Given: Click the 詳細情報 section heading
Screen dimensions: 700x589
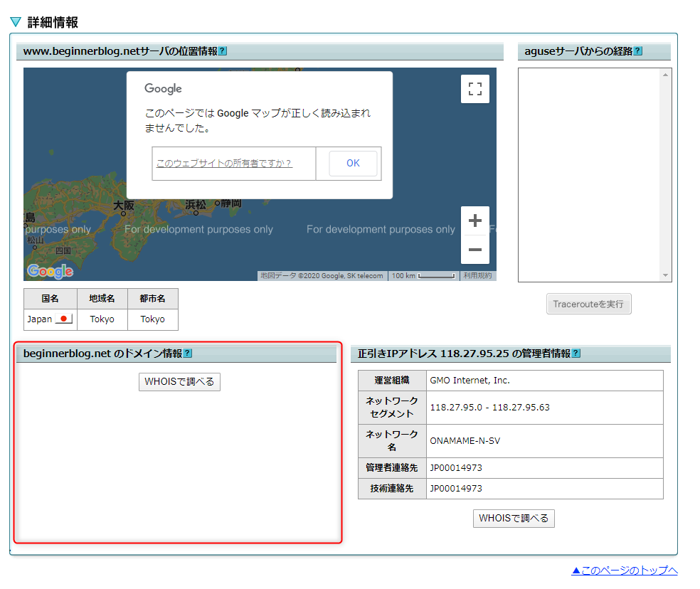Looking at the screenshot, I should pos(53,22).
